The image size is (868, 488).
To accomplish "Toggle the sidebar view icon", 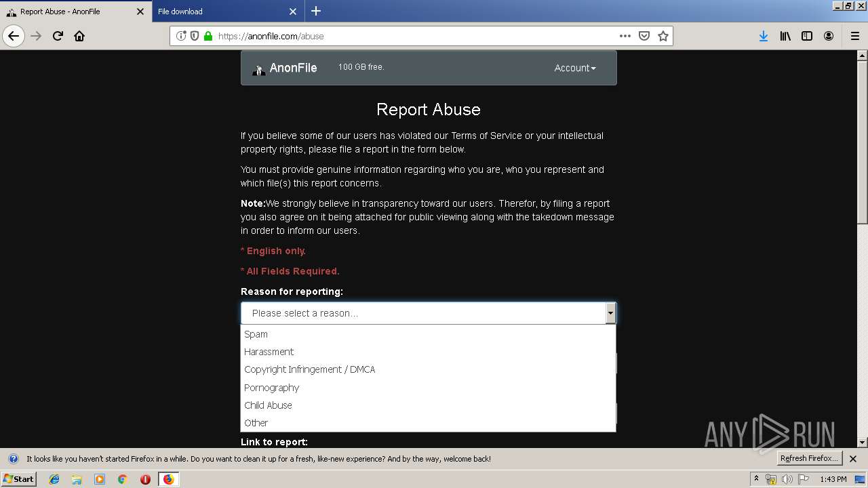I will [x=807, y=36].
